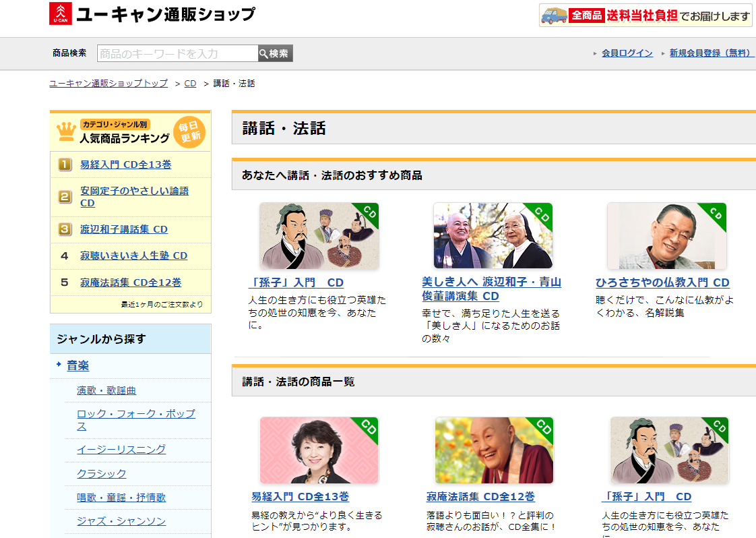Go to CD breadcrumb link
The image size is (756, 538).
point(191,84)
